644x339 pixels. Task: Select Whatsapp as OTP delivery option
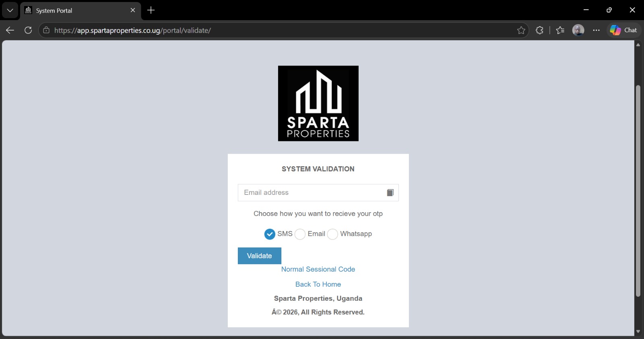coord(332,234)
